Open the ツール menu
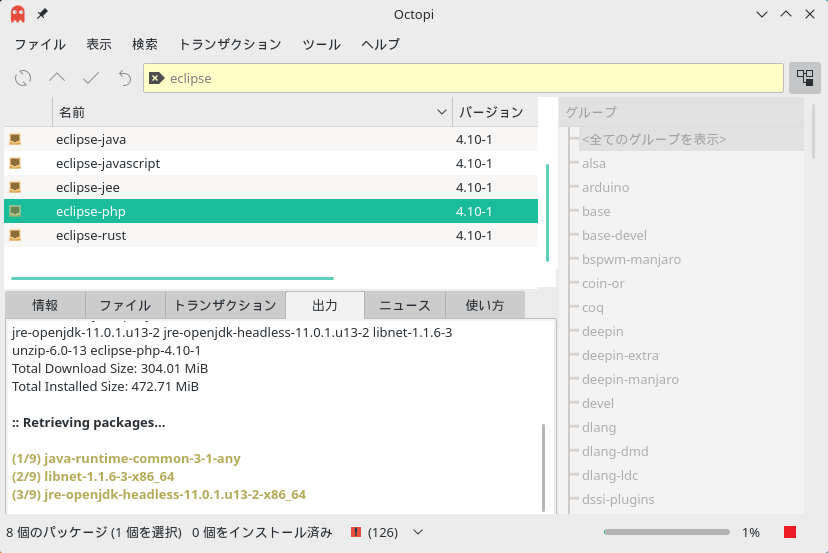The height and width of the screenshot is (553, 828). [321, 44]
